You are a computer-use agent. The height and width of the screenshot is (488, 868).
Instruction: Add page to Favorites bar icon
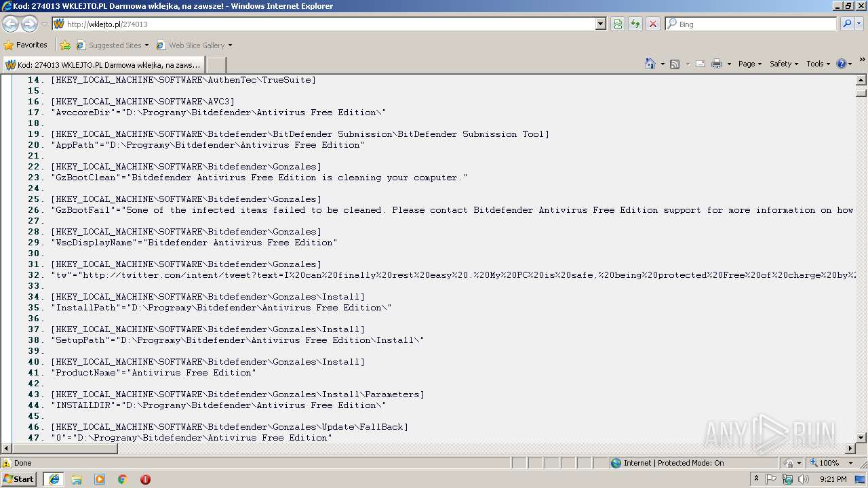coord(65,45)
